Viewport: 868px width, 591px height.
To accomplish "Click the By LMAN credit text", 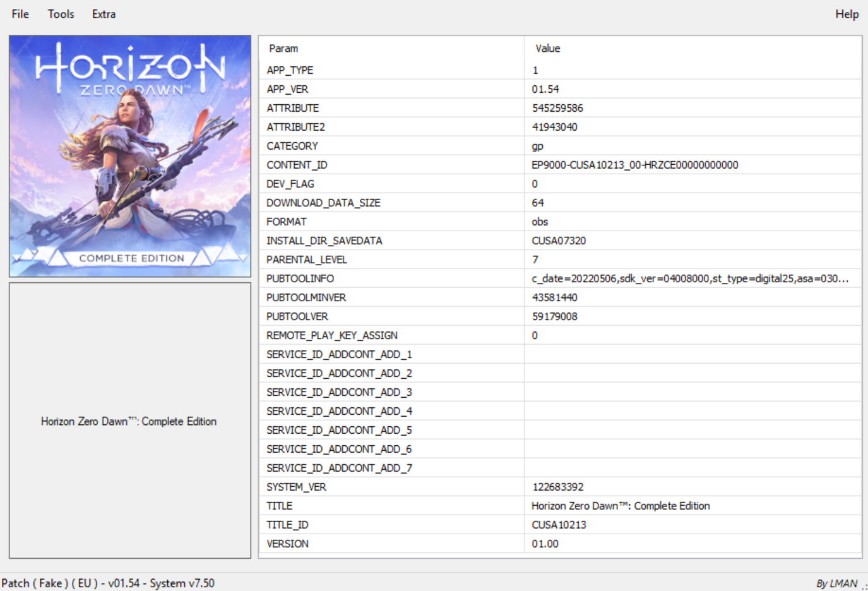I will (836, 583).
